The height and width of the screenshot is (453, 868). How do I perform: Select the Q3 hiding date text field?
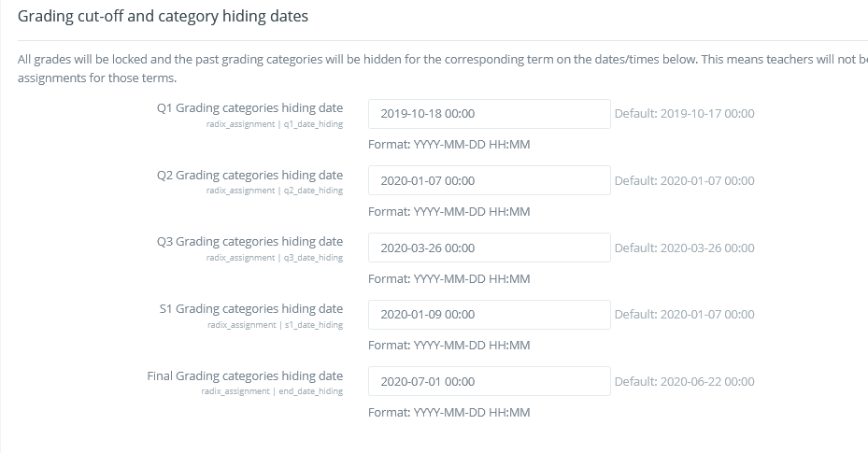[489, 248]
